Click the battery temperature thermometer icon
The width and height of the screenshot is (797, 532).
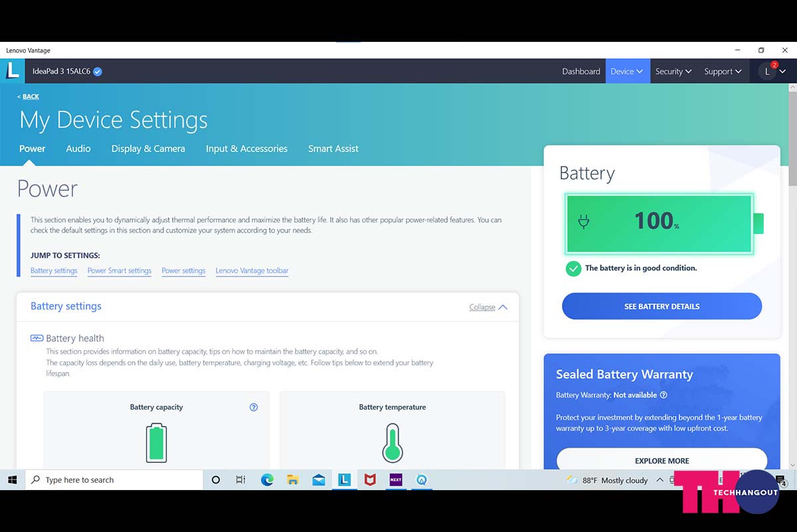[393, 443]
